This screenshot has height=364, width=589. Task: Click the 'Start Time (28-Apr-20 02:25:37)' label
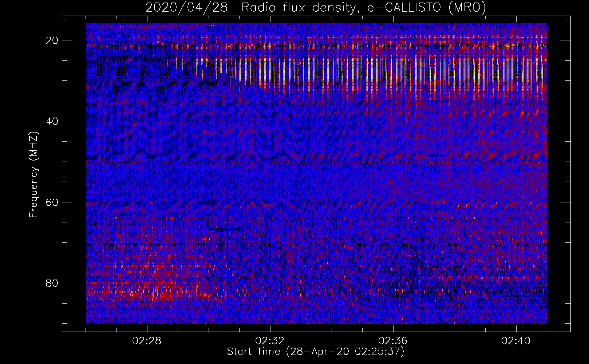(316, 352)
